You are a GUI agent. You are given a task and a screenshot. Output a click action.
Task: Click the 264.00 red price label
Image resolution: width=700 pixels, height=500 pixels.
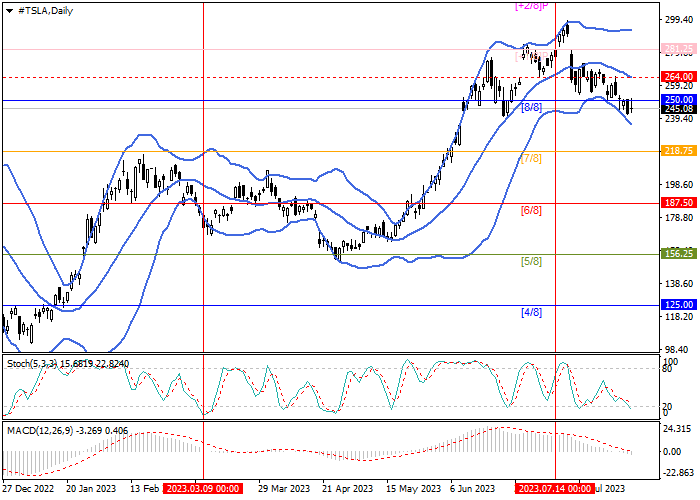point(679,77)
